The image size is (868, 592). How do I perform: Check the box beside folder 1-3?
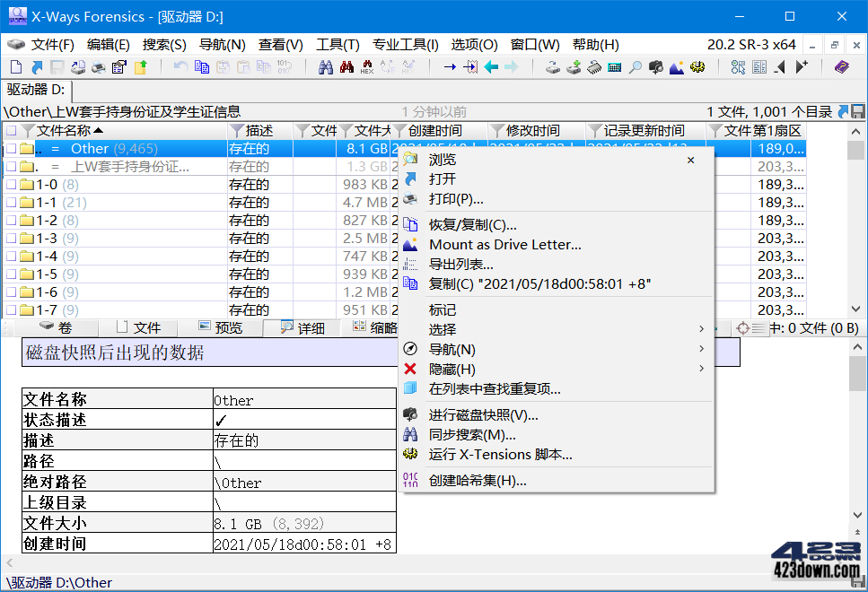pos(12,238)
